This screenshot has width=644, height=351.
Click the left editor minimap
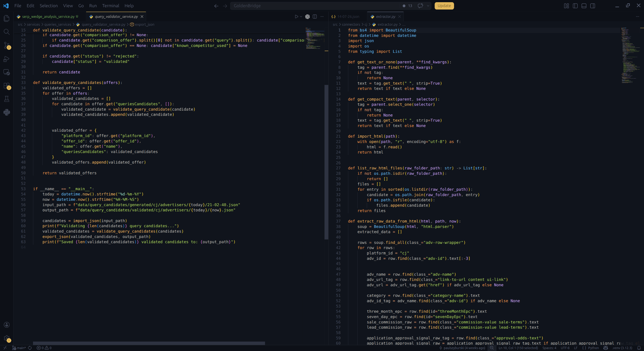[314, 38]
